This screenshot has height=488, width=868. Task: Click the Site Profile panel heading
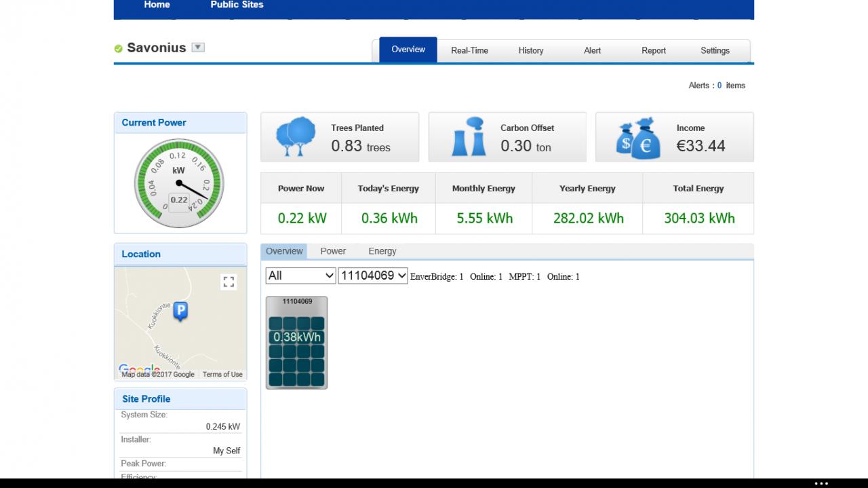click(146, 399)
